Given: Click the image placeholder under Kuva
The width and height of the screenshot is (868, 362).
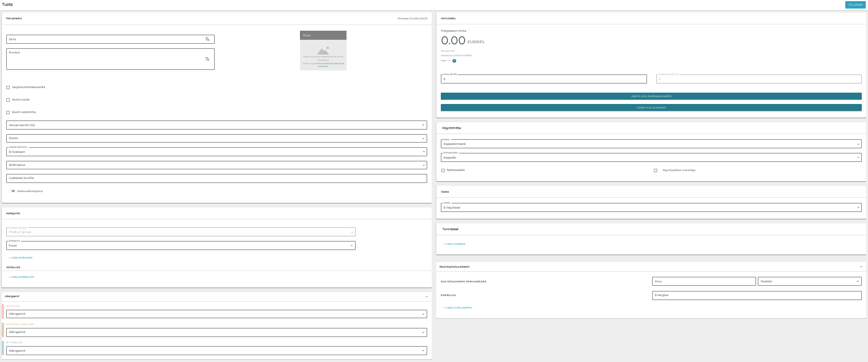Looking at the screenshot, I should click(x=323, y=54).
